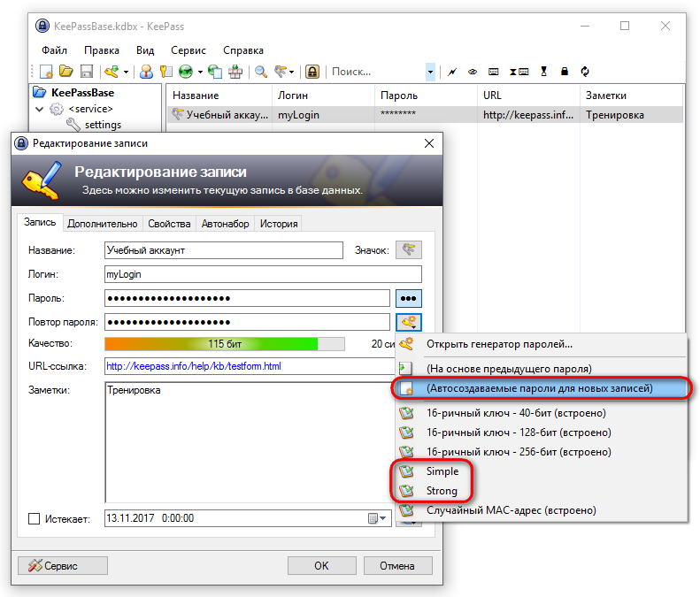
Task: Click the copy username person icon
Action: click(146, 72)
